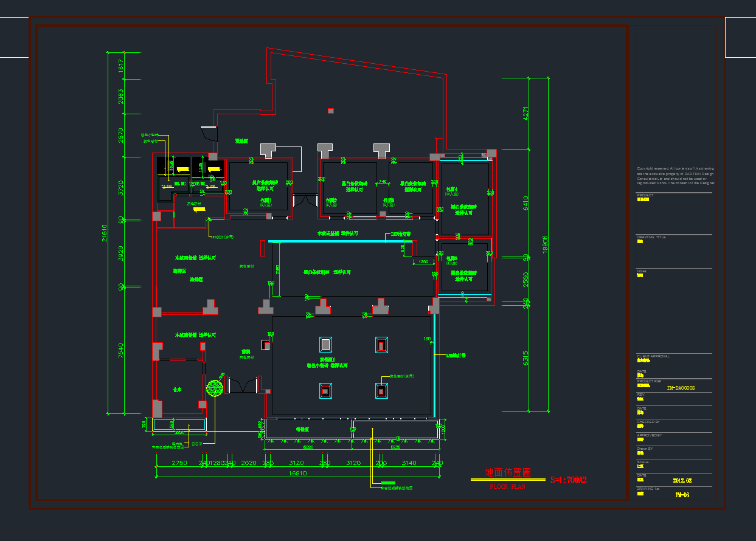Image resolution: width=756 pixels, height=541 pixels.
Task: Click the FLOOR PLAN title text
Action: 508,487
